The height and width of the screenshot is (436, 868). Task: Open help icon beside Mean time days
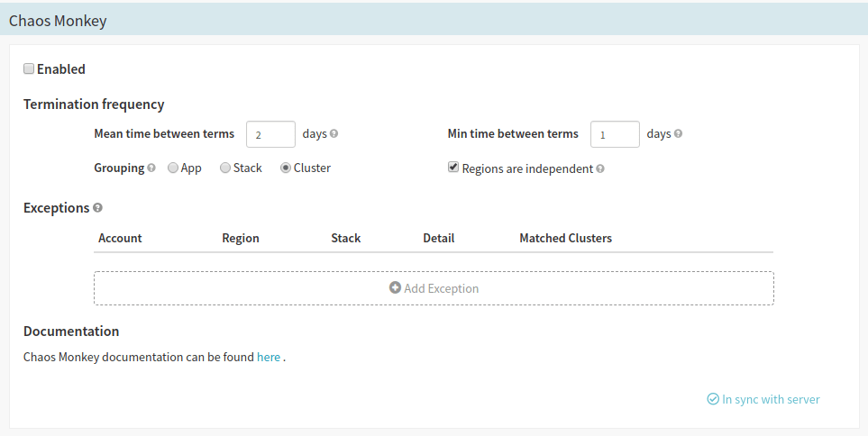[x=333, y=133]
